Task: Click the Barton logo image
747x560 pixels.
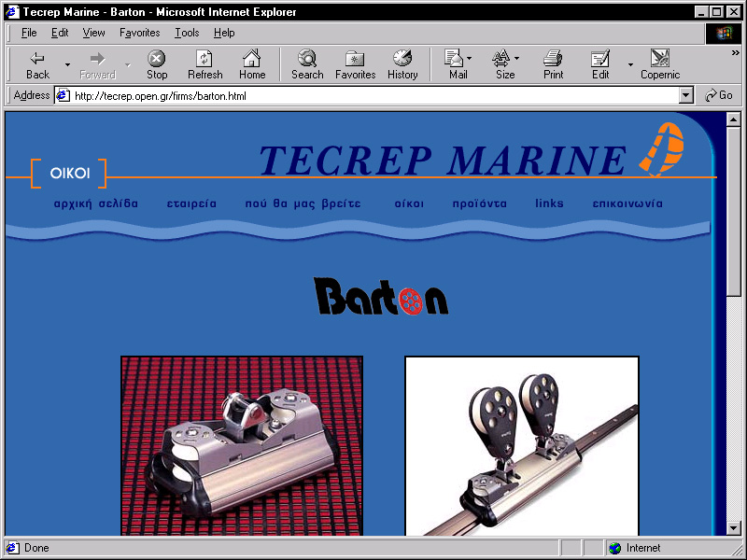Action: click(x=381, y=296)
